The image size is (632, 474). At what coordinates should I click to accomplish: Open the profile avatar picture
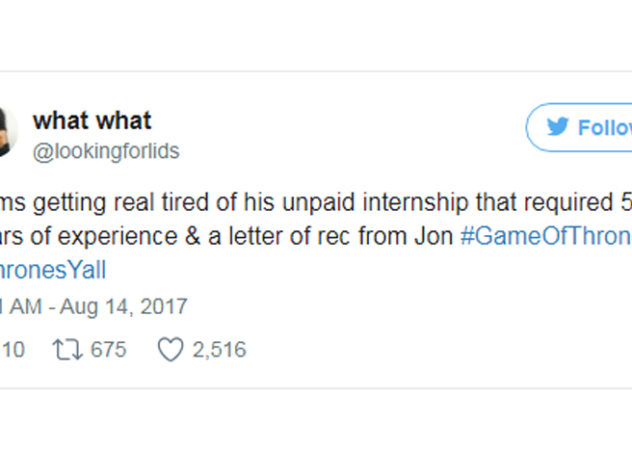click(5, 131)
